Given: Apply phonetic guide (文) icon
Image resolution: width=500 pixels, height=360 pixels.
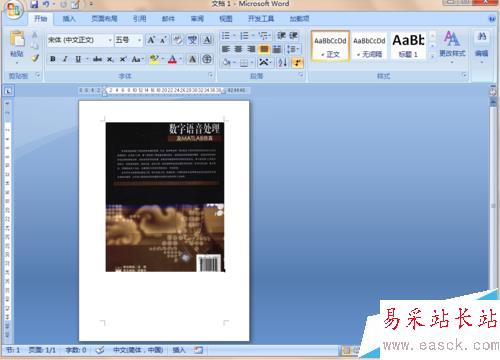Looking at the screenshot, I should pos(192,40).
